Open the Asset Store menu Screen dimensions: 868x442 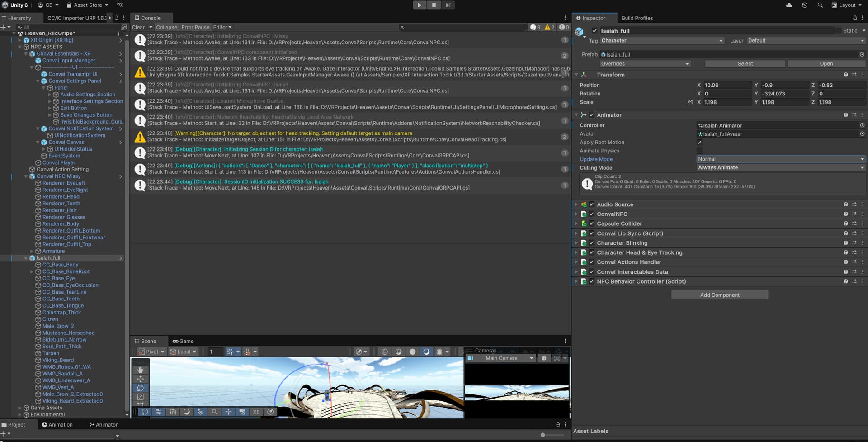[87, 5]
